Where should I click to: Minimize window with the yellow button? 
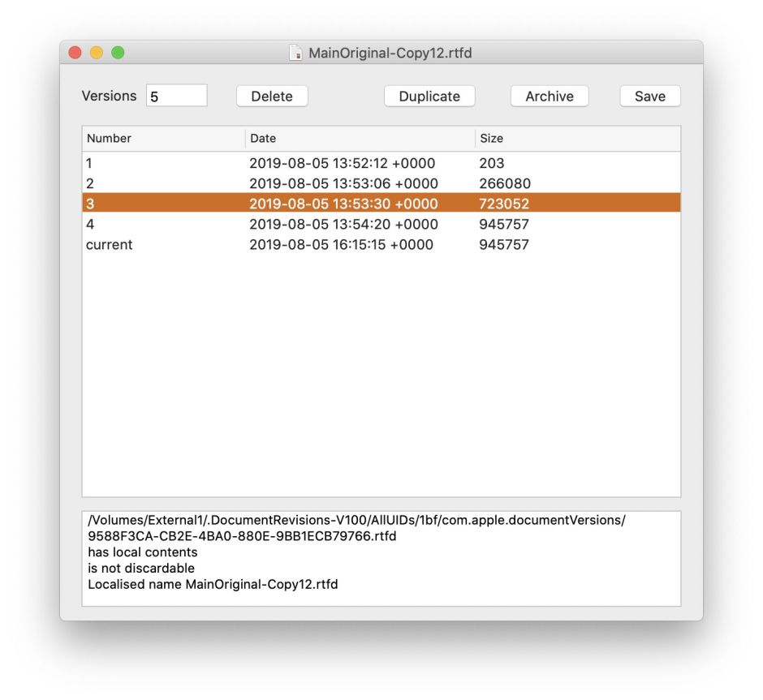pos(97,53)
